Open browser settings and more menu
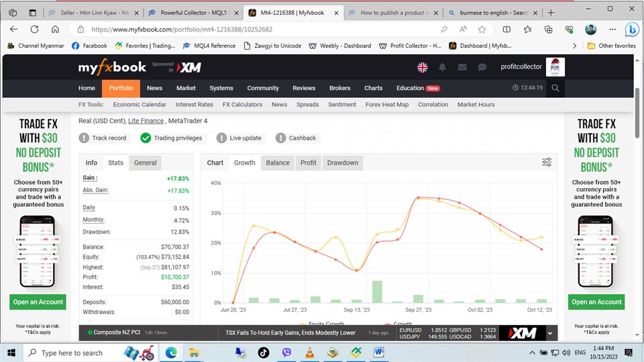 [612, 29]
